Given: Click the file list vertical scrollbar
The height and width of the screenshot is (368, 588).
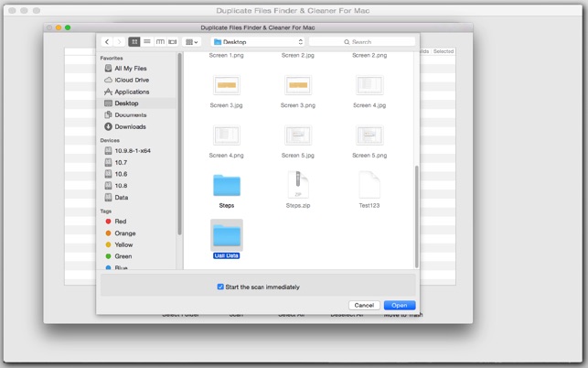Looking at the screenshot, I should click(x=416, y=217).
